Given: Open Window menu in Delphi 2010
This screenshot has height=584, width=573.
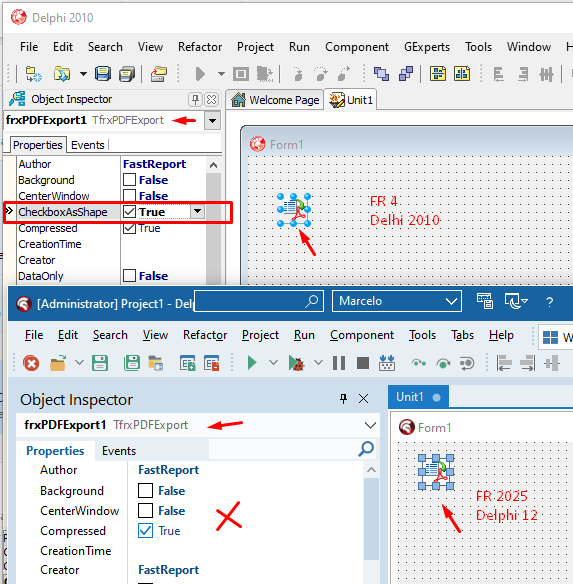Looking at the screenshot, I should 529,47.
